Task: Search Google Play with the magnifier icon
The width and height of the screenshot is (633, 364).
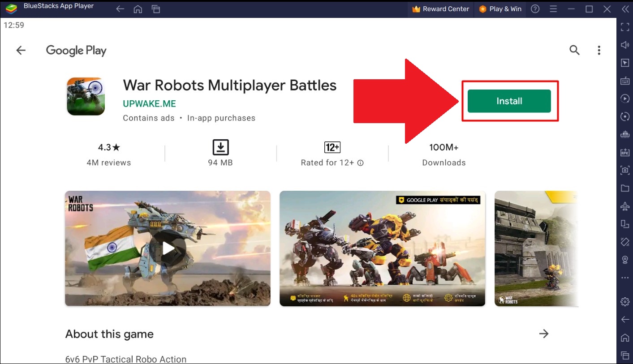Action: point(574,50)
